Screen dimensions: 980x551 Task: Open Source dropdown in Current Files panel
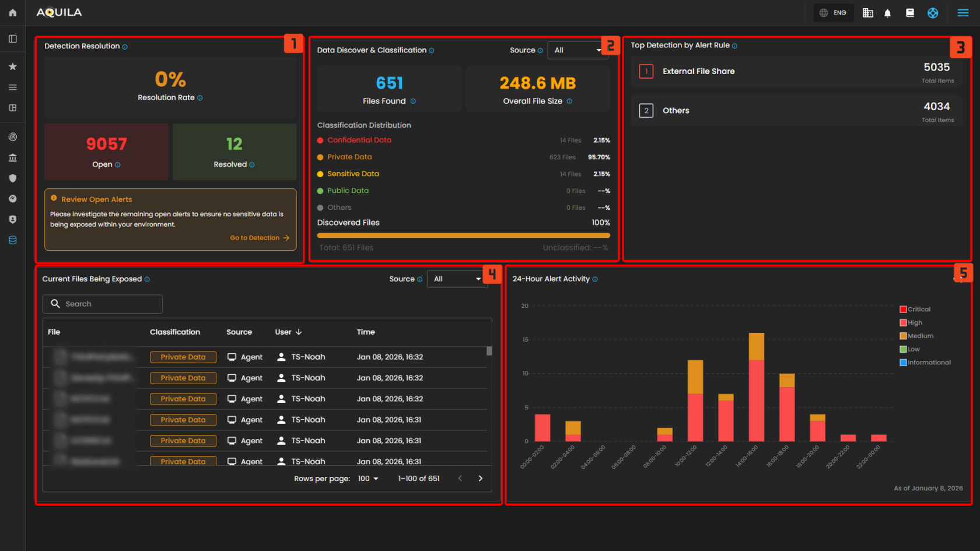[457, 279]
